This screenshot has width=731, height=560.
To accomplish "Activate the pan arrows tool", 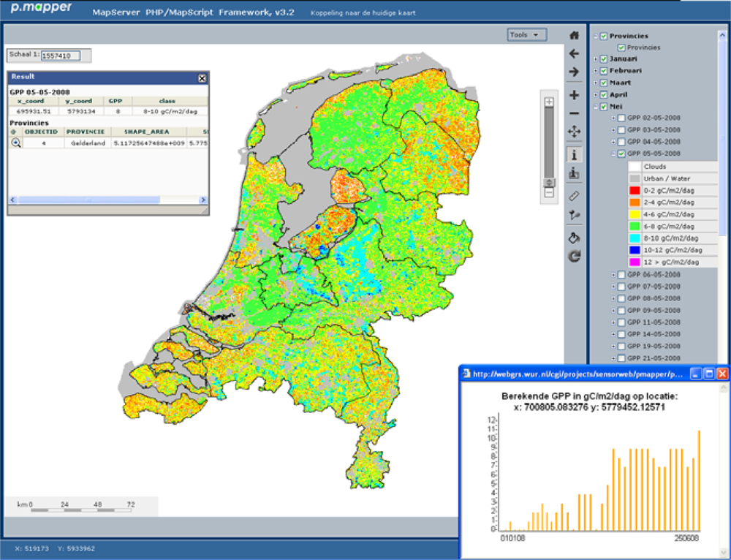I will [x=574, y=132].
